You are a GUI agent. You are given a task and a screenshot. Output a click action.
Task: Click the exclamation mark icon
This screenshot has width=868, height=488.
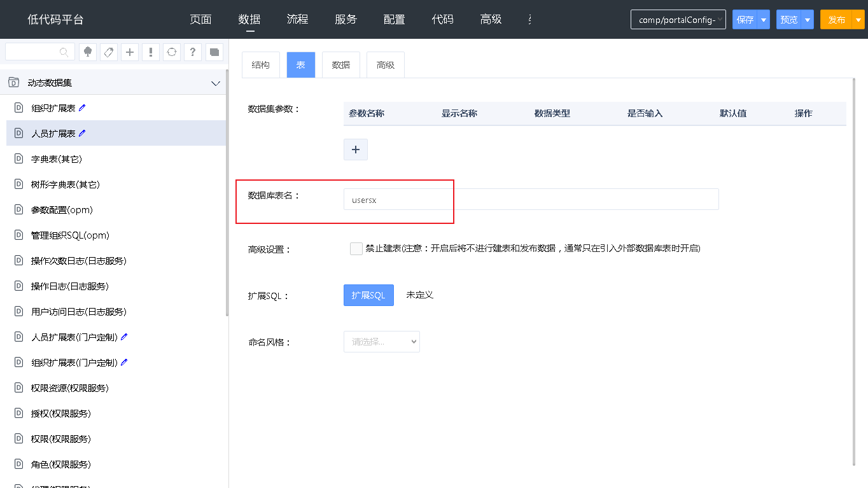pyautogui.click(x=151, y=52)
